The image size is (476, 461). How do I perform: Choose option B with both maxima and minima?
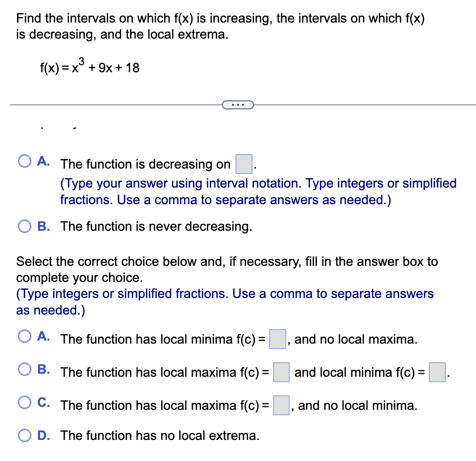point(24,370)
